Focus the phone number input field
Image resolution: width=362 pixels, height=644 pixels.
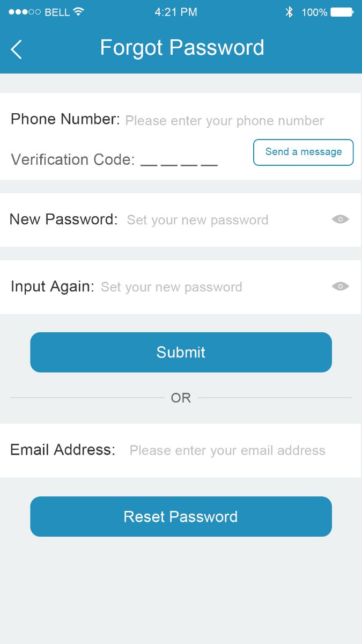tap(224, 121)
